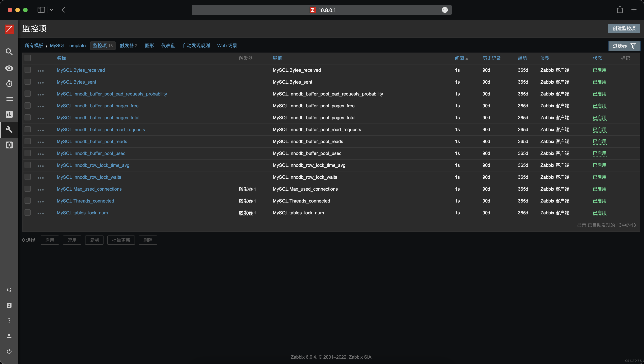Open the Services stopwatch icon menu
Viewport: 644px width, 364px height.
click(x=9, y=84)
